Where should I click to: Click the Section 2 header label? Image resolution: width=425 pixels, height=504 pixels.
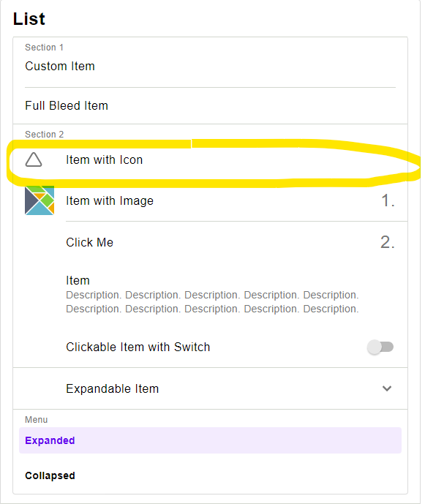tap(45, 135)
